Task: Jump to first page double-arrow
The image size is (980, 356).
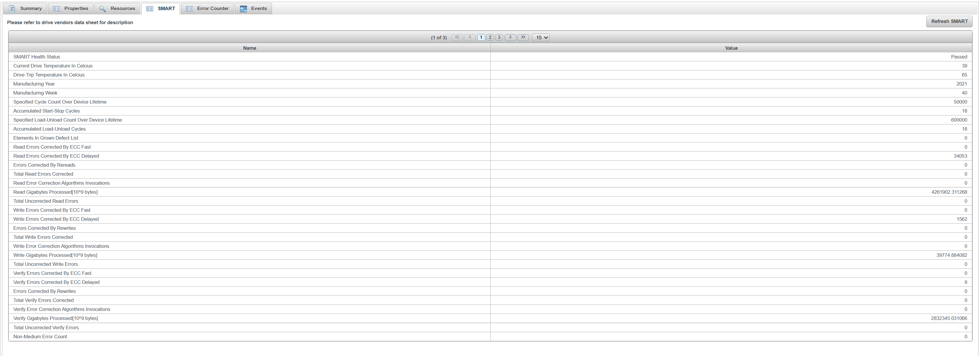Action: coord(457,37)
